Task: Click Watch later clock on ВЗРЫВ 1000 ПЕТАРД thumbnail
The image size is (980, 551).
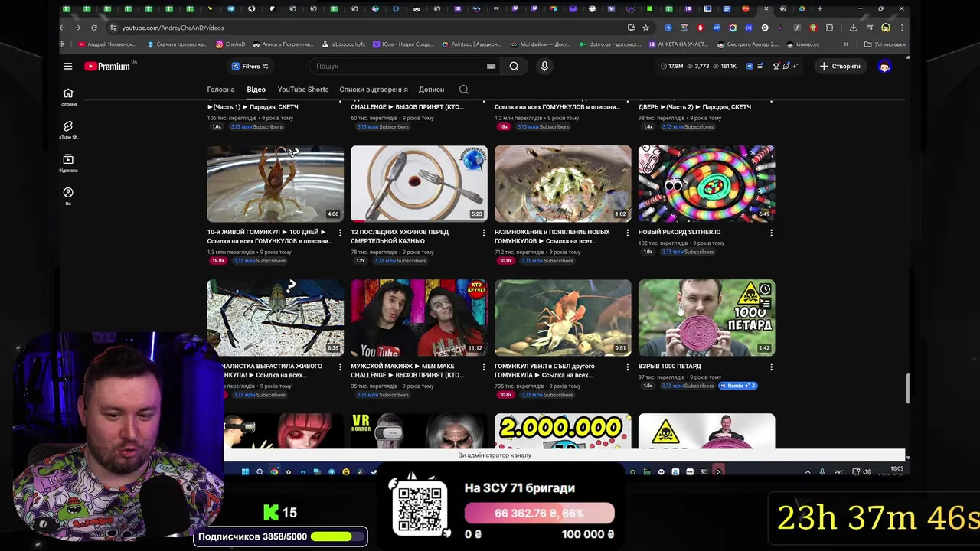Action: 765,289
